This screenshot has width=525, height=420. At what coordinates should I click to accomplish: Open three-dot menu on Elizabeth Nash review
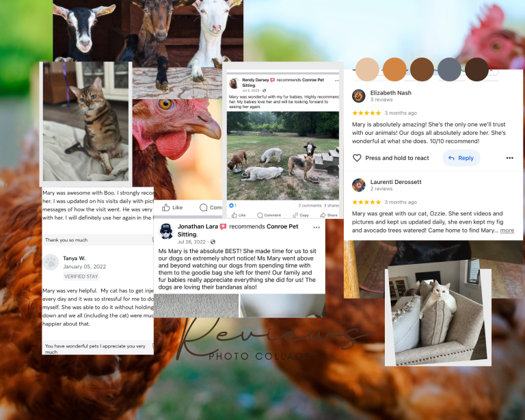(509, 158)
